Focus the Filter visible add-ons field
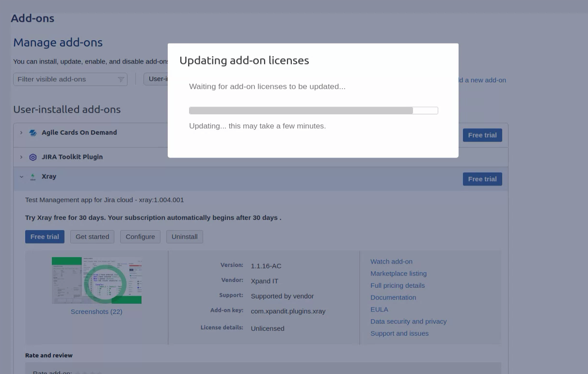Screen dimensions: 588x374 click(x=70, y=79)
